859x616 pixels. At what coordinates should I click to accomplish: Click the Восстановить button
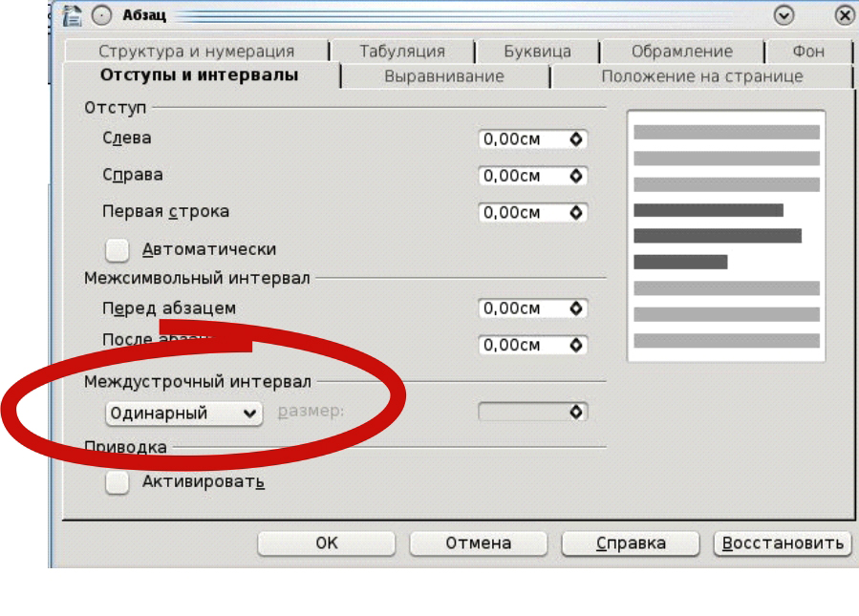pos(783,543)
